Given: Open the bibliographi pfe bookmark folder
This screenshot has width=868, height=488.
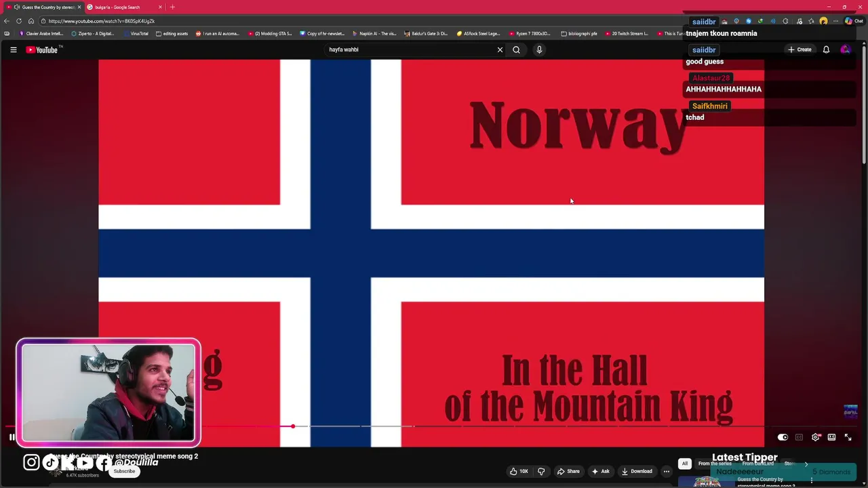Looking at the screenshot, I should pos(579,33).
